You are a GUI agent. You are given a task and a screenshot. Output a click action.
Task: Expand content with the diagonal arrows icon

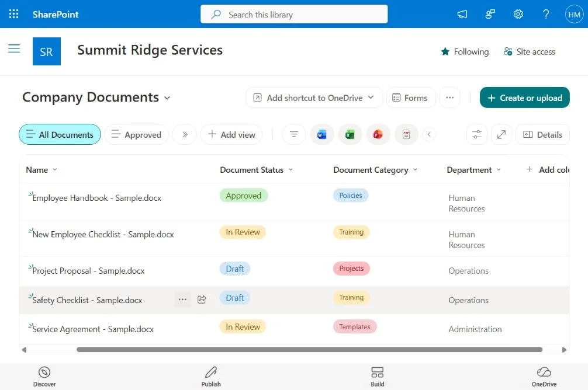click(501, 134)
